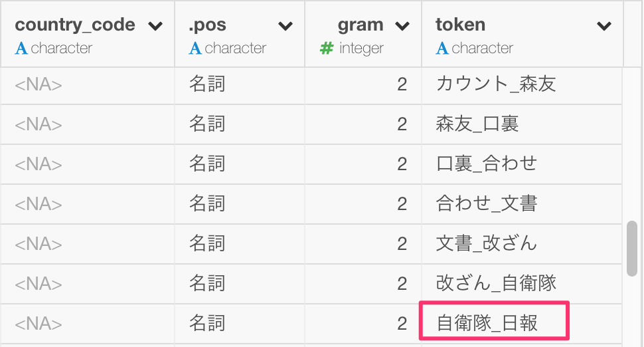Open the .pos column dropdown arrow
Screen dimensions: 644x347
[285, 27]
